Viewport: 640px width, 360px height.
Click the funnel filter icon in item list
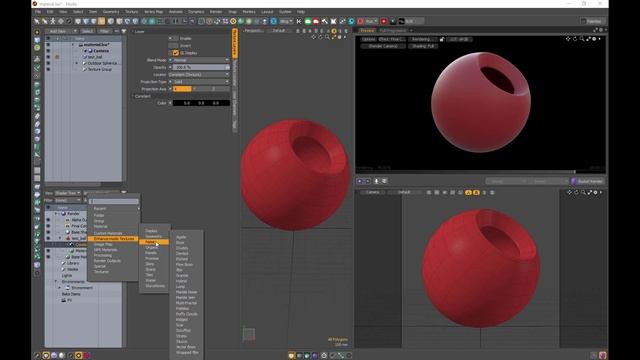pos(124,31)
